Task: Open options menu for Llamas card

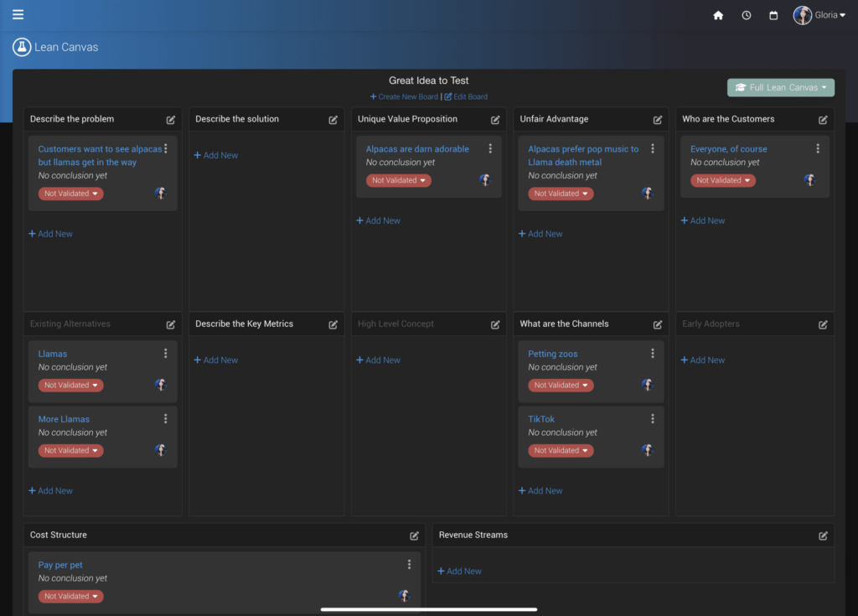Action: [x=165, y=353]
